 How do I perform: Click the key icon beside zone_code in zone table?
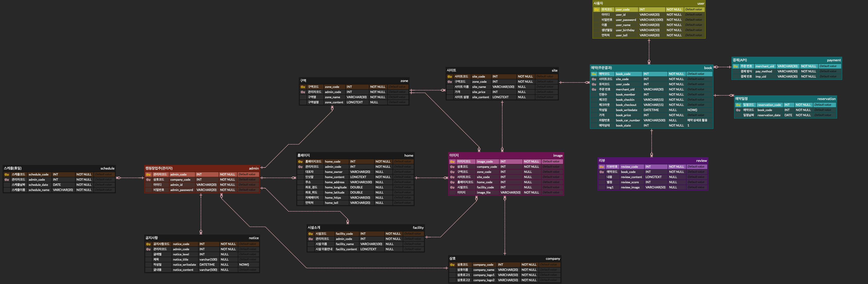tap(303, 87)
